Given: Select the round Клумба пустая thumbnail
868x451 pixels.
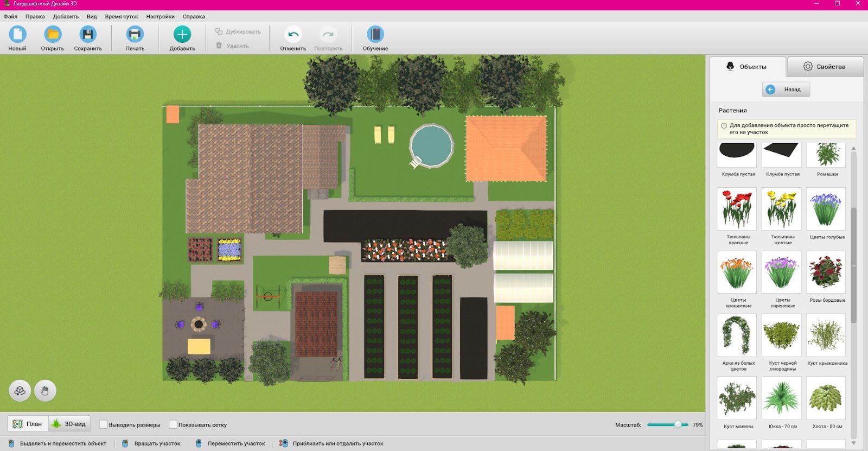Looking at the screenshot, I should [x=737, y=155].
